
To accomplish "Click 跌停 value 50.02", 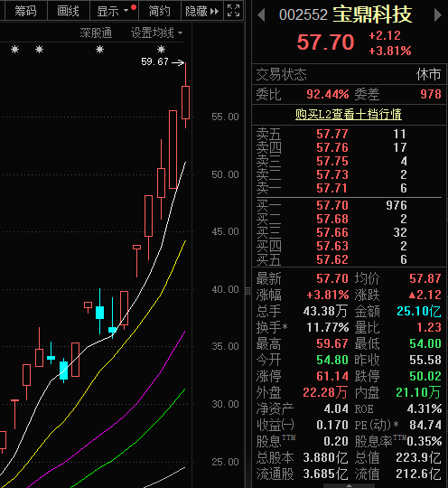I will point(425,376).
